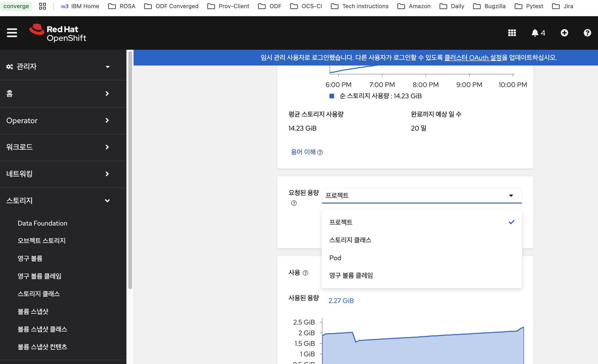The image size is (598, 364).
Task: Click the sidebar vertical scrollbar
Action: tap(130, 170)
